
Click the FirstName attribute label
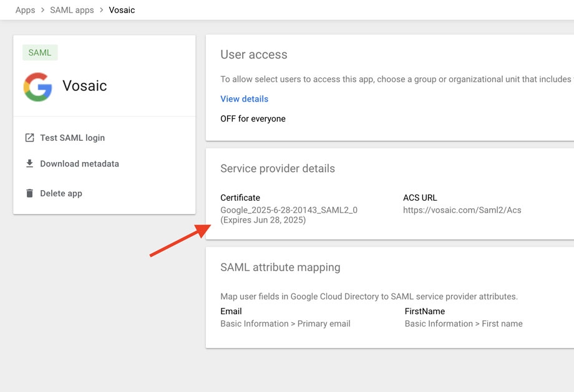click(425, 311)
